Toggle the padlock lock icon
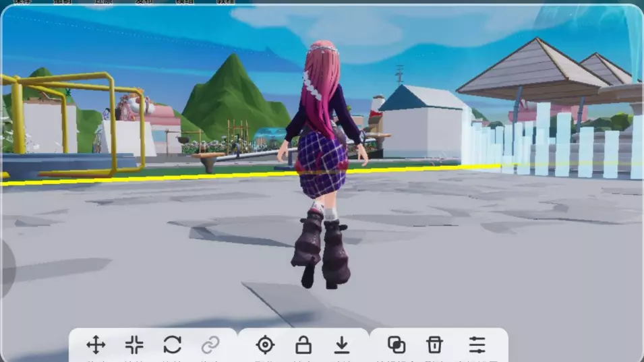This screenshot has width=644, height=362. click(x=303, y=345)
